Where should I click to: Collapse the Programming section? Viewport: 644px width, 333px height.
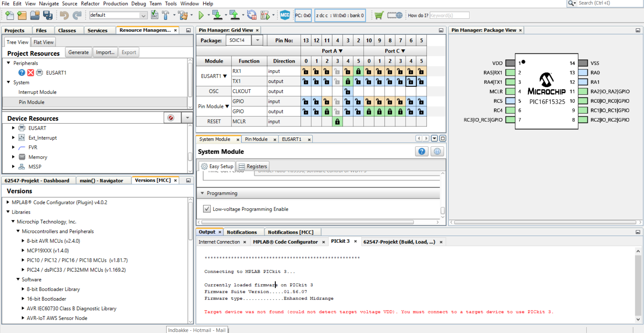click(202, 193)
